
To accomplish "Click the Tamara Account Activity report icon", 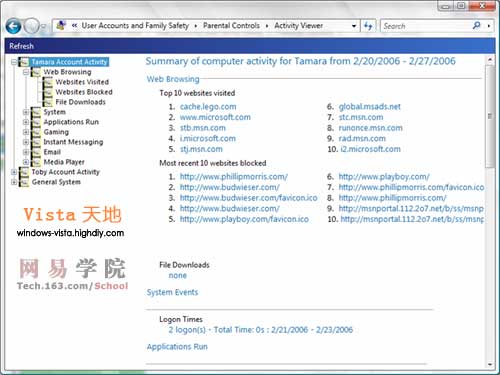I will [x=24, y=62].
